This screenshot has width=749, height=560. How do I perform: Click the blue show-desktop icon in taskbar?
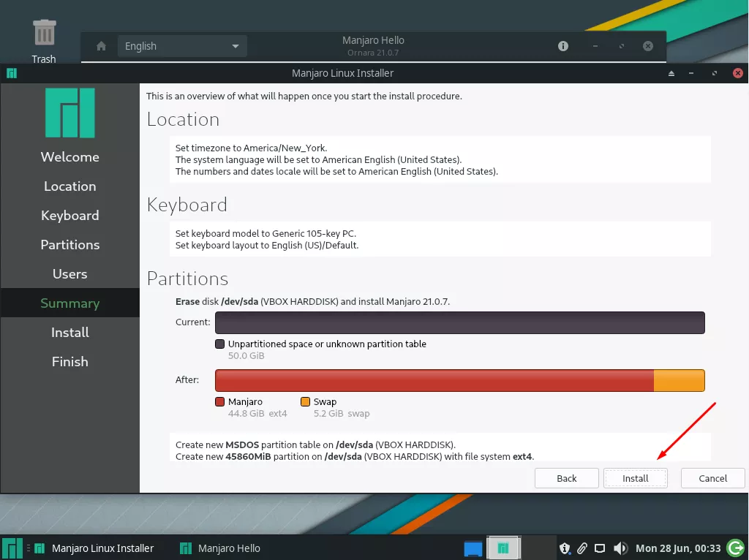click(473, 548)
